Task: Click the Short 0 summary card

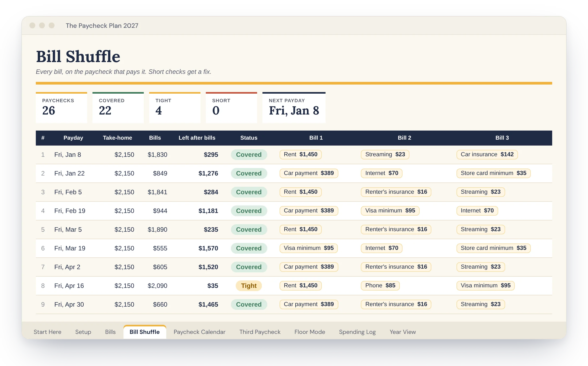Action: [x=231, y=108]
